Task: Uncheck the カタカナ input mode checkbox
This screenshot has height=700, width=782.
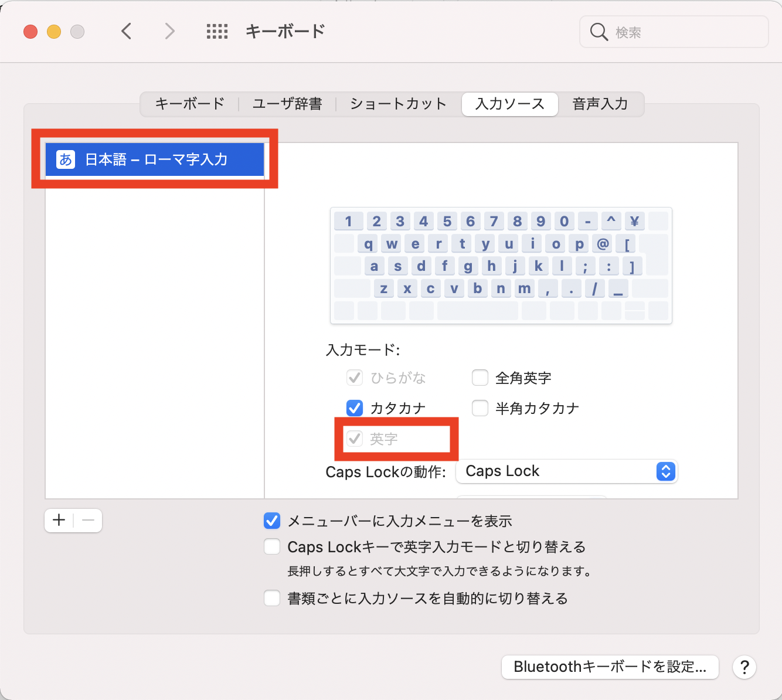Action: [x=355, y=408]
